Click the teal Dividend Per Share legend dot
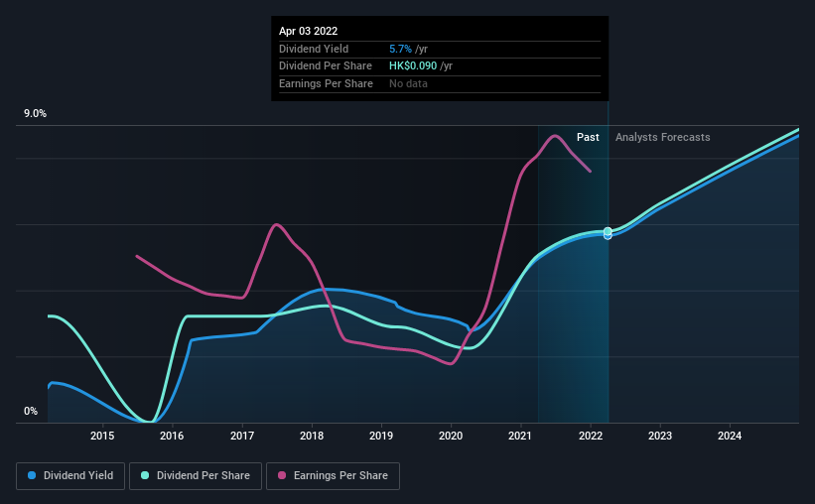Screen dimensions: 815x504 pyautogui.click(x=145, y=475)
